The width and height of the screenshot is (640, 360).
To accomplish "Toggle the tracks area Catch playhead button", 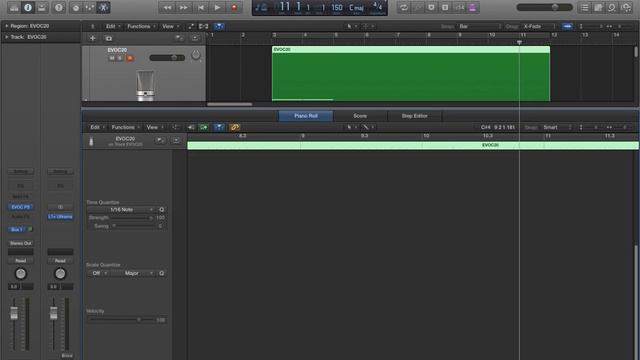I will point(219,27).
